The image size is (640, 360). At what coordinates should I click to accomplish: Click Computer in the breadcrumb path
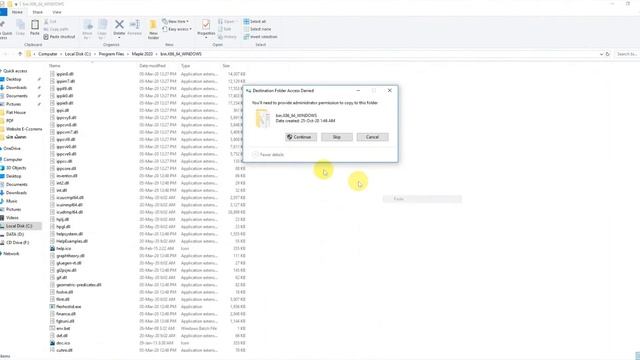[48, 54]
